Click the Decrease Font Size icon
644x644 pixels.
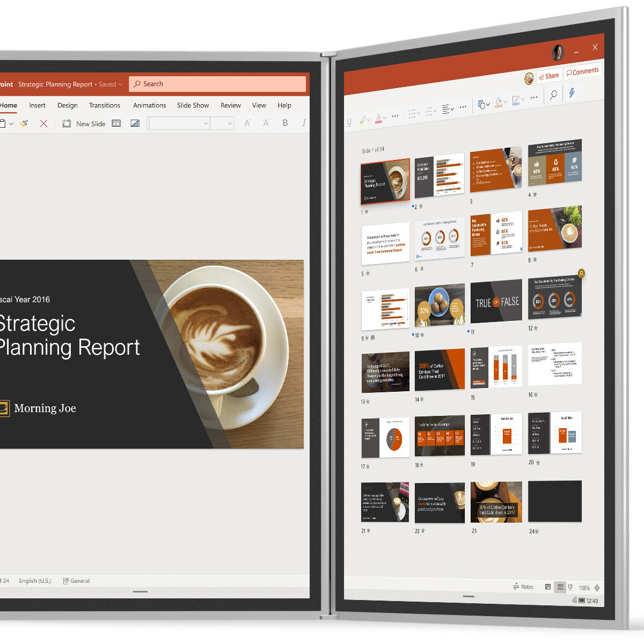click(266, 123)
